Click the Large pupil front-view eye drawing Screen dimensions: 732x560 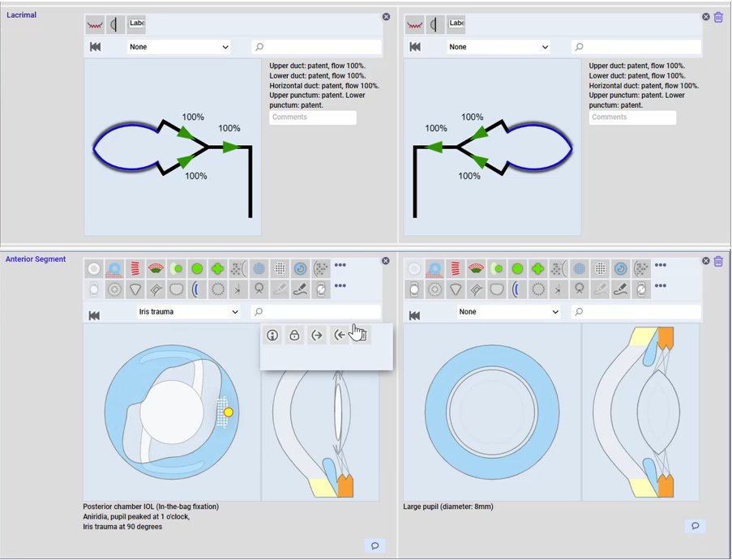(492, 412)
